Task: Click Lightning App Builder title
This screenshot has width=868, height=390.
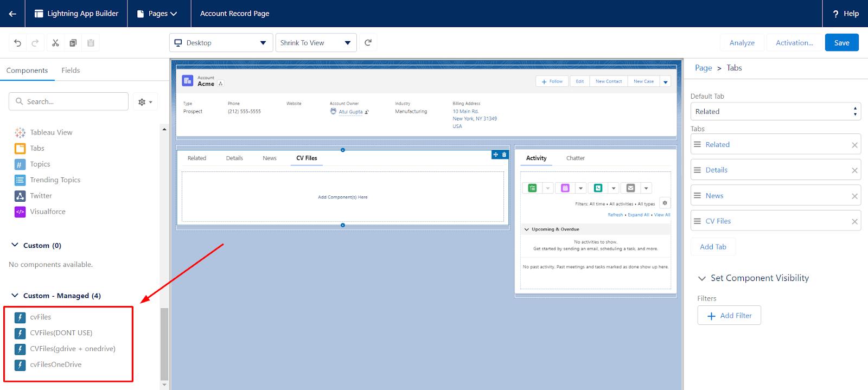Action: (x=82, y=14)
